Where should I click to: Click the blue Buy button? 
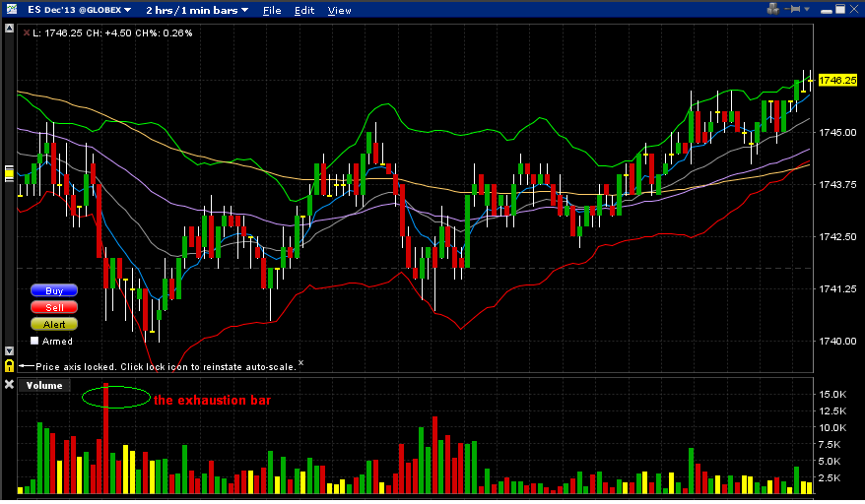[54, 290]
